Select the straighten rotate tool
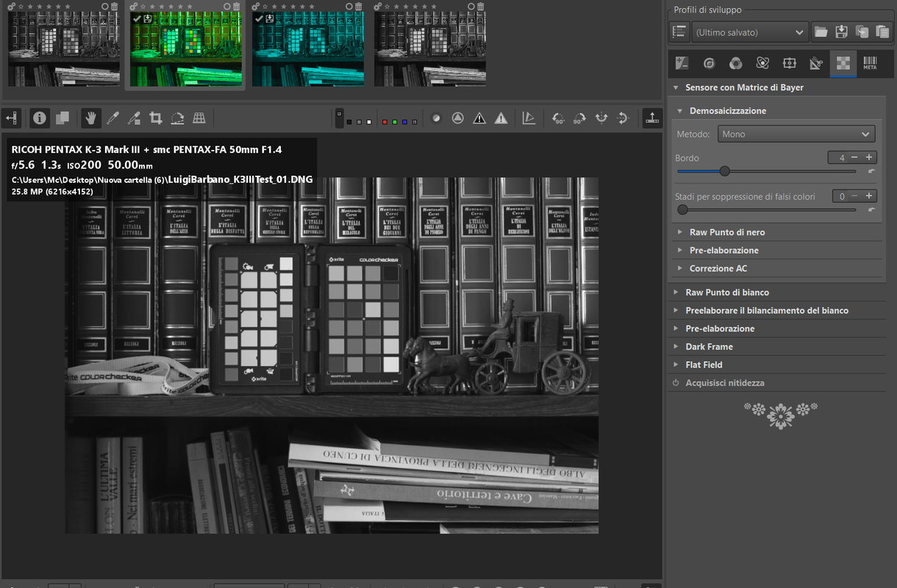 click(177, 118)
